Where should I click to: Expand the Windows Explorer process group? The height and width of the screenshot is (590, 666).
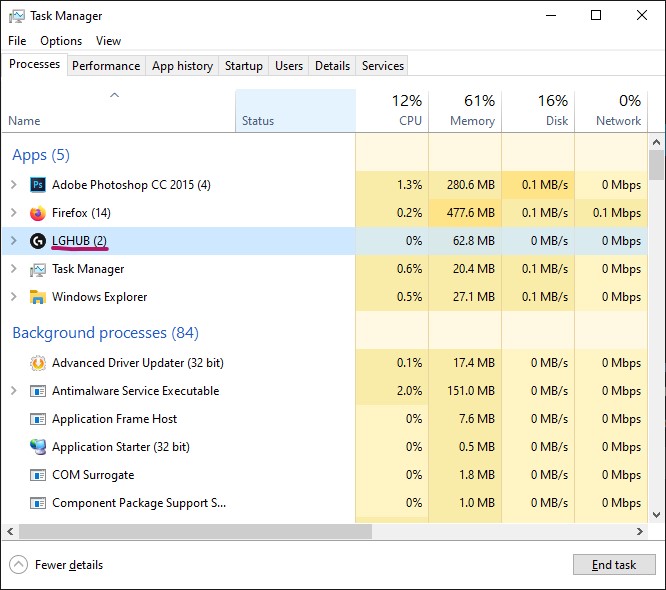coord(14,296)
